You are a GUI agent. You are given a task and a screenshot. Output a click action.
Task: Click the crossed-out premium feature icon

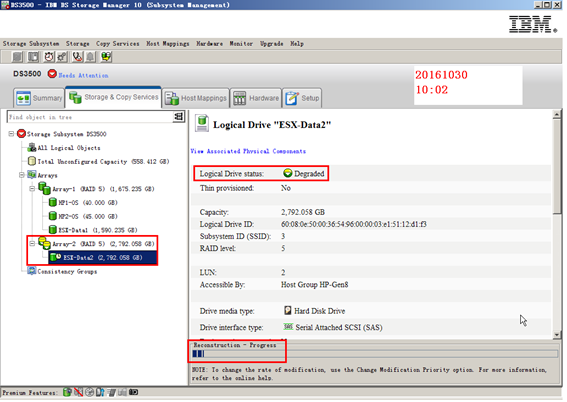pos(78,392)
